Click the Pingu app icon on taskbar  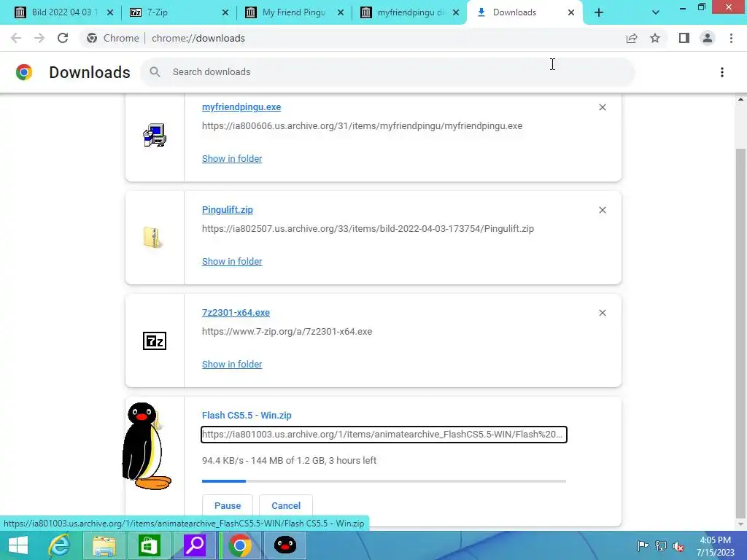(285, 545)
